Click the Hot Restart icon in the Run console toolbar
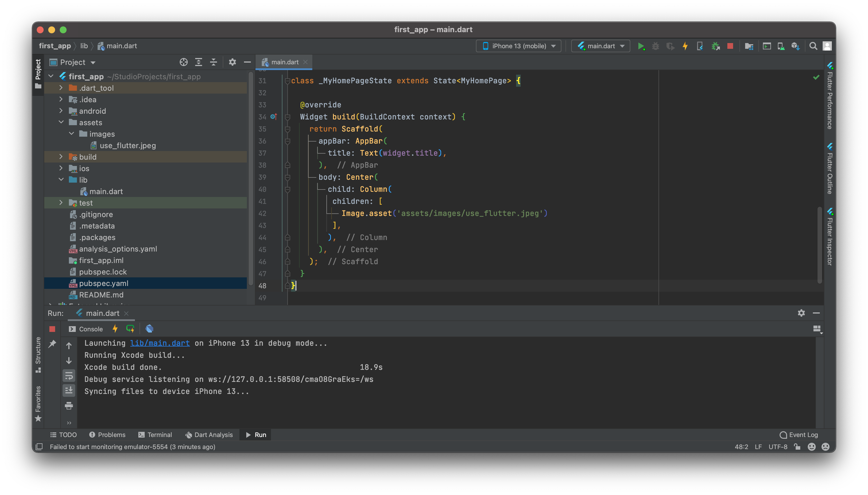The width and height of the screenshot is (868, 495). 130,329
